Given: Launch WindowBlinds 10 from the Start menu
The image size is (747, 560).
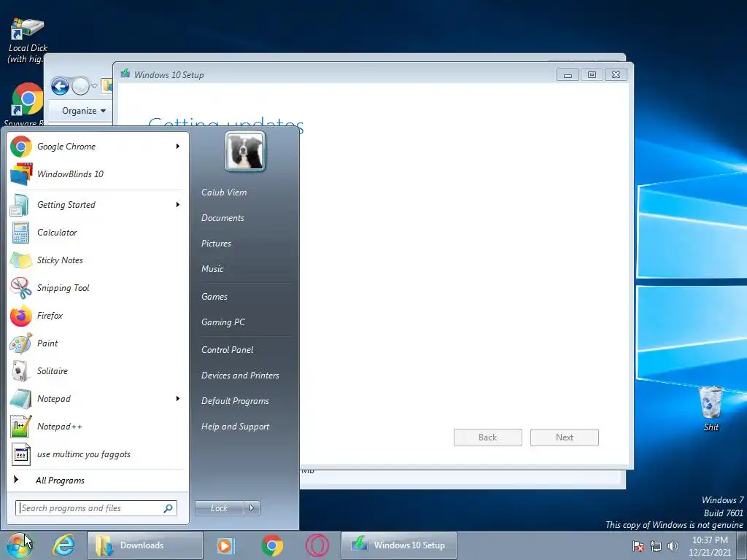Looking at the screenshot, I should coord(96,174).
